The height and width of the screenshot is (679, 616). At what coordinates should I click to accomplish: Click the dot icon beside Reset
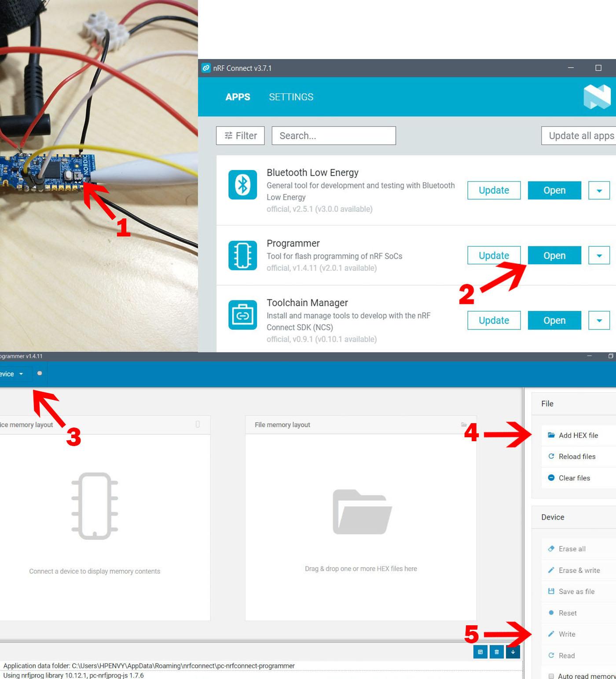click(x=551, y=613)
